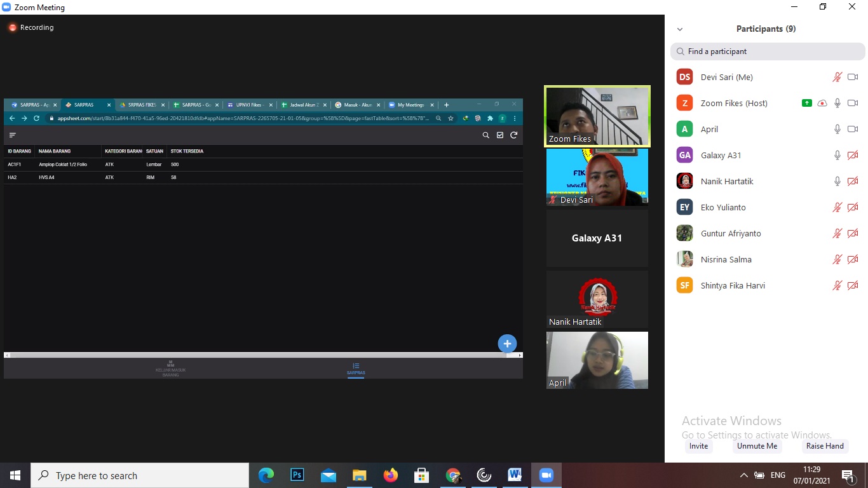
Task: Open Photoshop from the taskbar
Action: (x=297, y=475)
